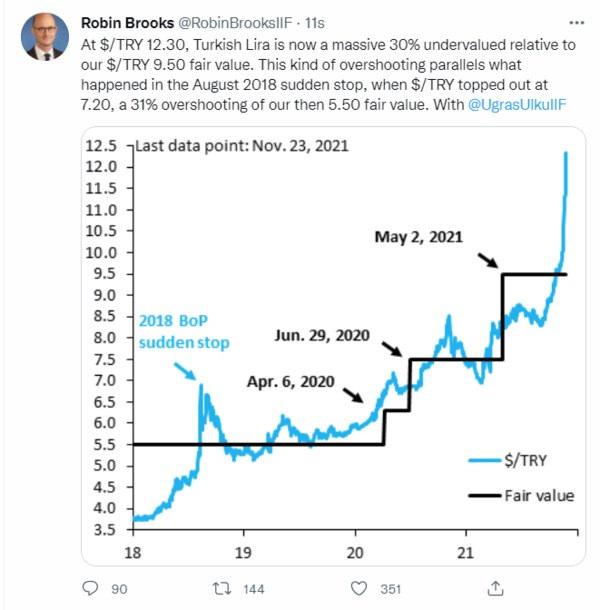Click the 90 replies count
Screen dimensions: 600x610
pos(119,589)
